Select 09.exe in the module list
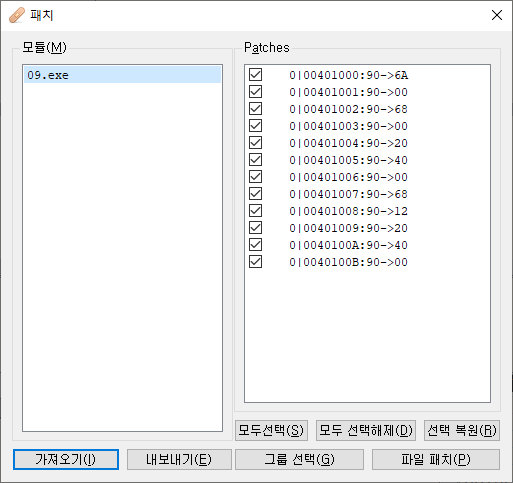Viewport: 513px width, 483px height. 122,75
